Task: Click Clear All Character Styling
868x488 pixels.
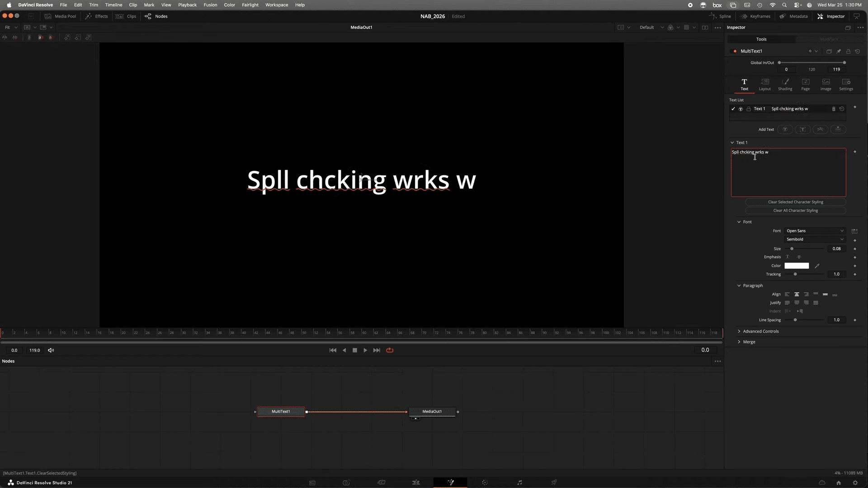Action: [795, 210]
